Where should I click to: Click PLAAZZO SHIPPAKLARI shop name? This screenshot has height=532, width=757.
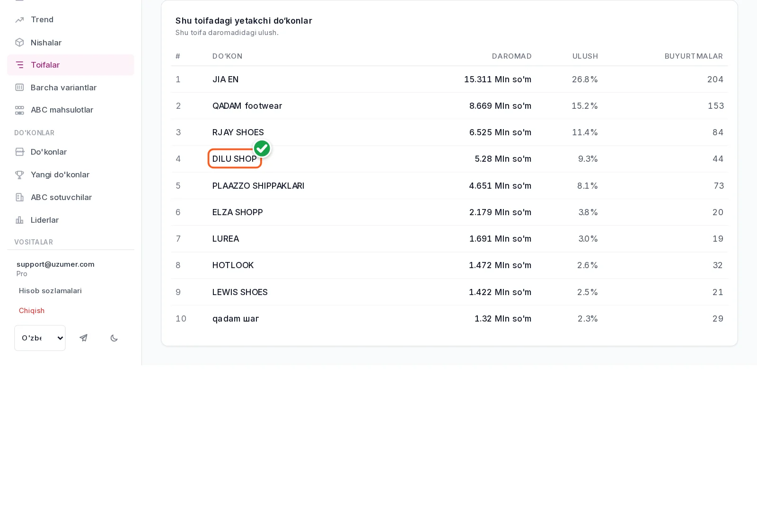tap(258, 186)
